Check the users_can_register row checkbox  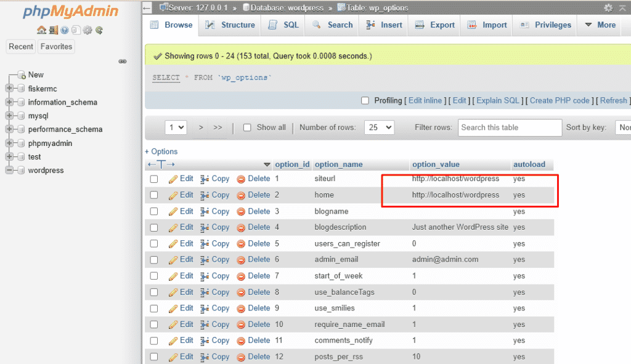153,244
